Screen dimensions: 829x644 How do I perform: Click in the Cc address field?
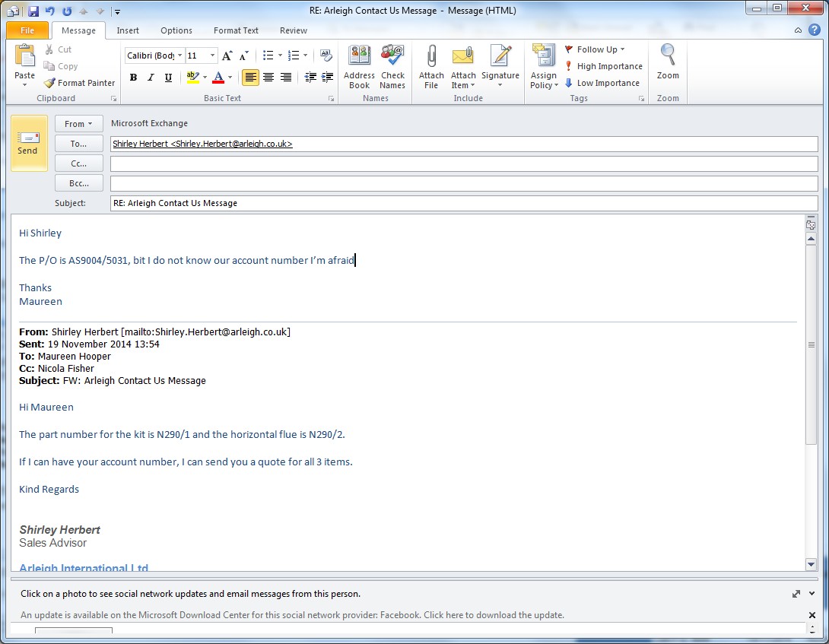point(464,164)
